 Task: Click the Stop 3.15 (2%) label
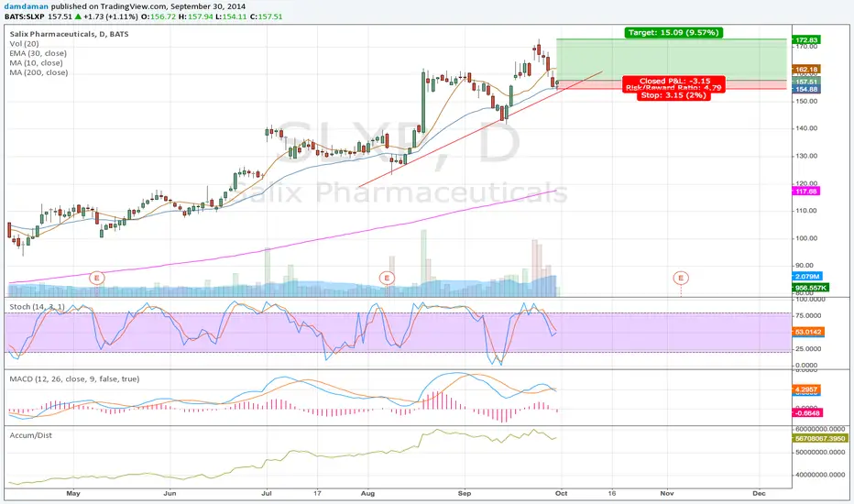tap(673, 95)
